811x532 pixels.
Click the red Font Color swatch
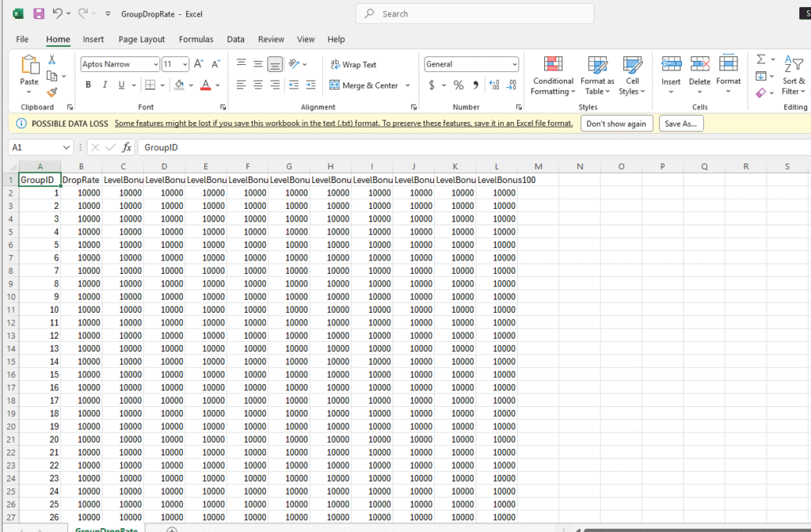coord(205,85)
